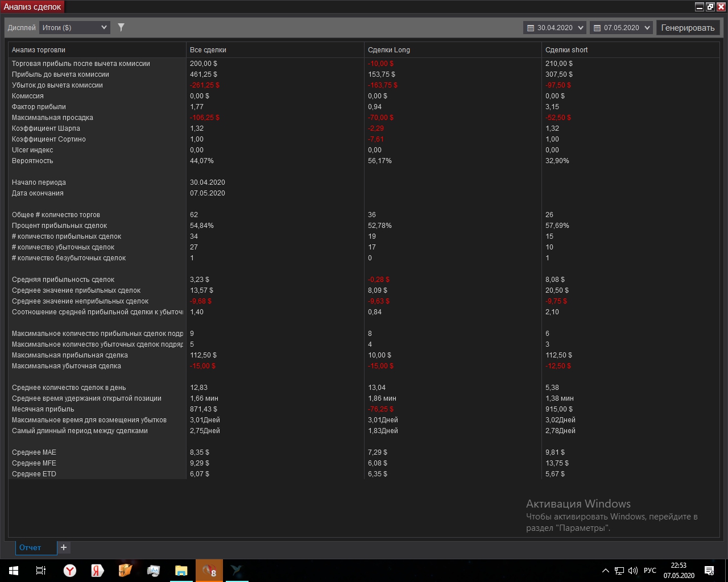Add a new tab with plus button
Image resolution: width=728 pixels, height=582 pixels.
(64, 547)
